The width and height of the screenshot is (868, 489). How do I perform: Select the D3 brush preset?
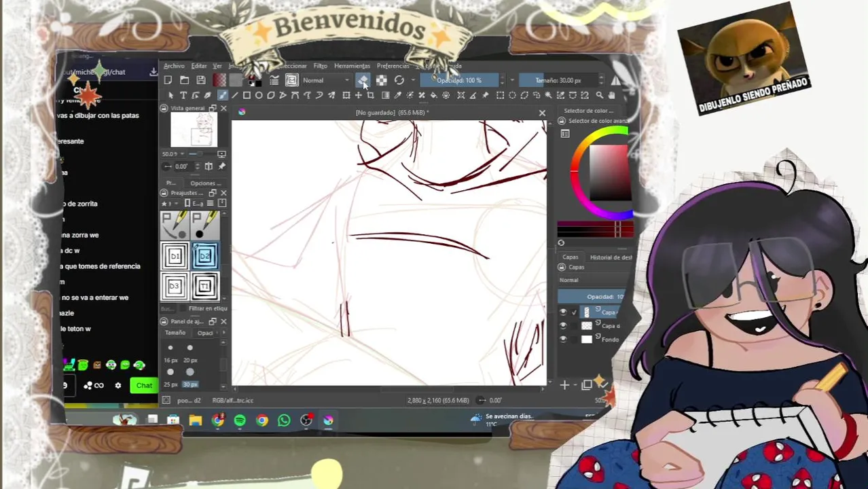point(175,286)
